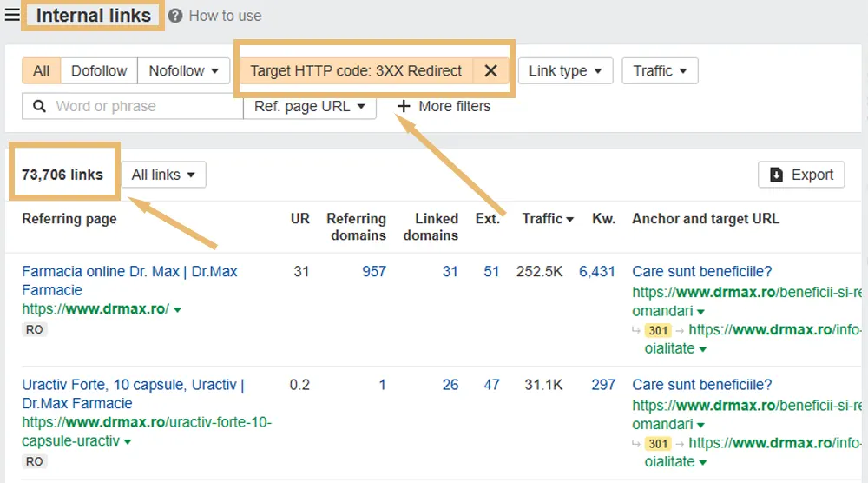Click the search magnifier icon
This screenshot has height=483, width=868.
39,107
